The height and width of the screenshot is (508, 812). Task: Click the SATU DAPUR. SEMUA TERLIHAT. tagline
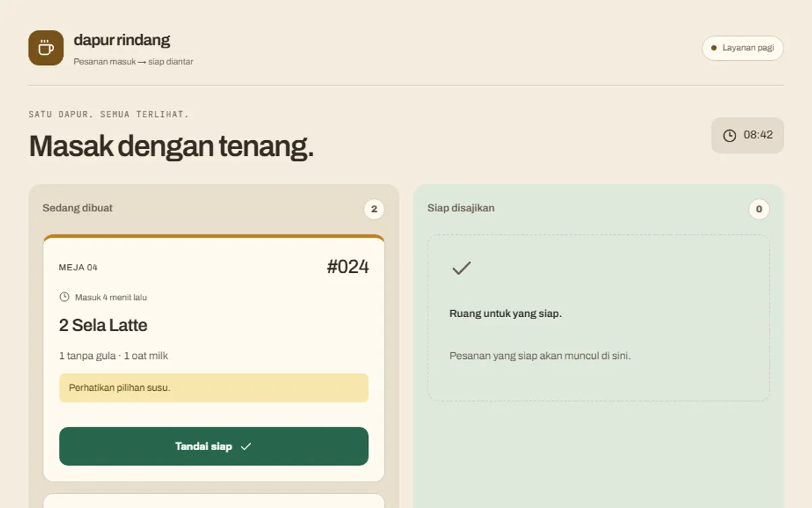pos(109,114)
